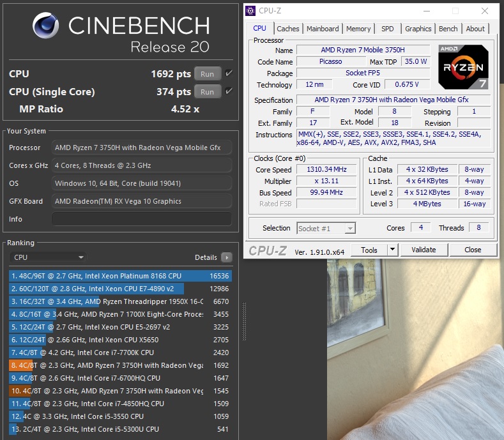This screenshot has width=504, height=440.
Task: Select ranking entry Intel Core i7-7700K
Action: (x=120, y=353)
